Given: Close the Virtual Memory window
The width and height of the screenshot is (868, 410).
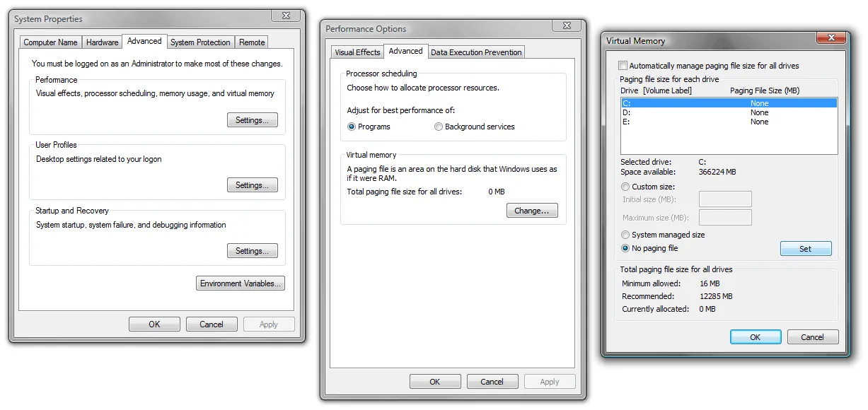Looking at the screenshot, I should tap(831, 37).
